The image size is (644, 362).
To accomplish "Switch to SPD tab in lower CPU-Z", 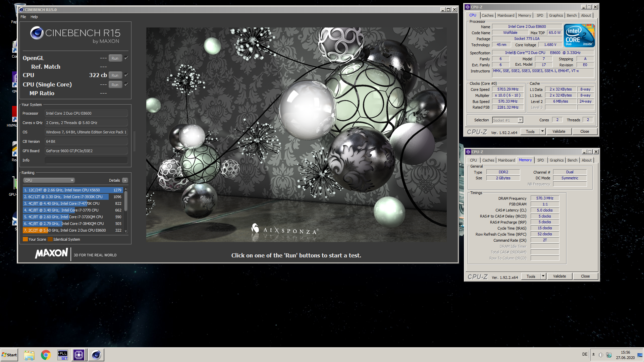I will 541,160.
